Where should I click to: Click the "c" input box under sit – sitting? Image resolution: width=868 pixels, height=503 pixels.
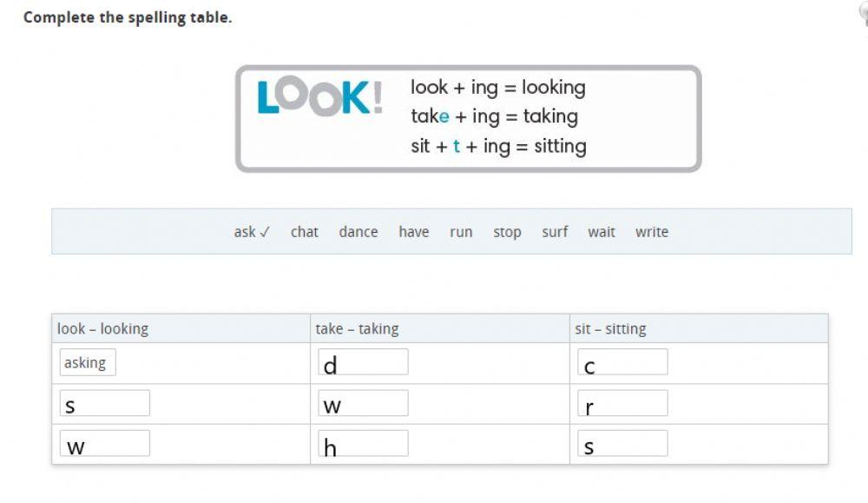(622, 362)
